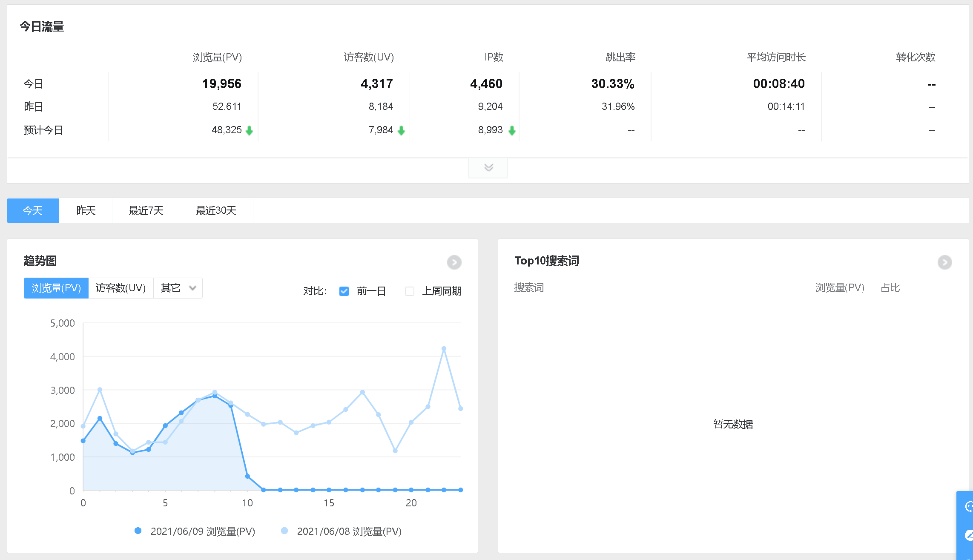Screen dimensions: 973x560
Task: Select the 最近30天 tab
Action: (216, 210)
